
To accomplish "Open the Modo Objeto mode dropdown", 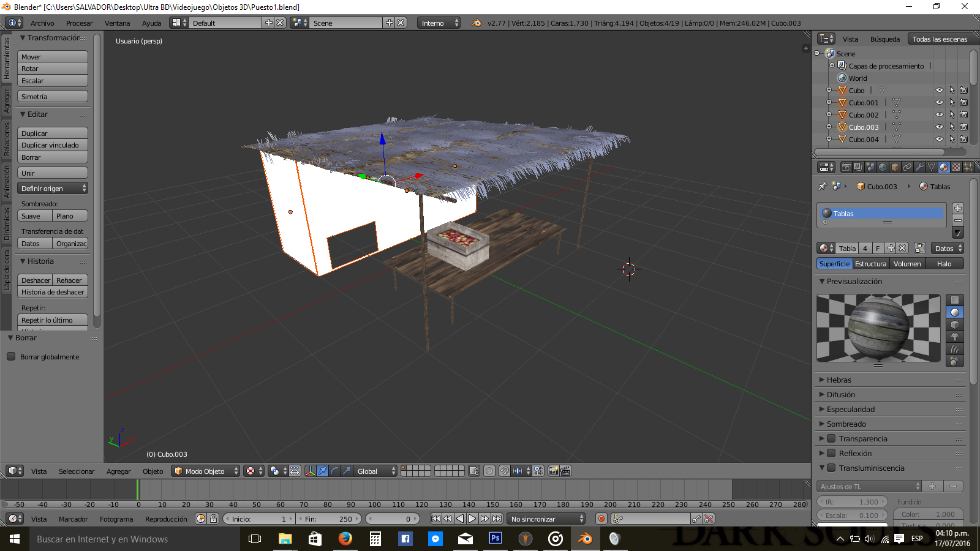I will tap(205, 471).
